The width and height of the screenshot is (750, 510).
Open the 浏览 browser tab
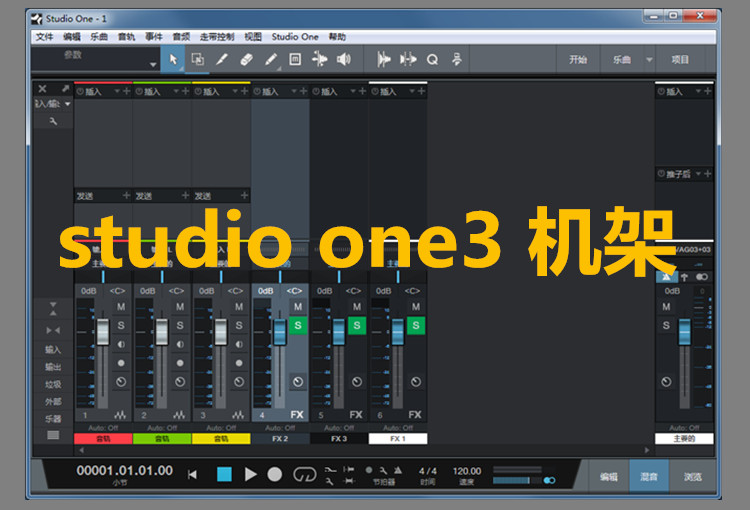pos(692,477)
